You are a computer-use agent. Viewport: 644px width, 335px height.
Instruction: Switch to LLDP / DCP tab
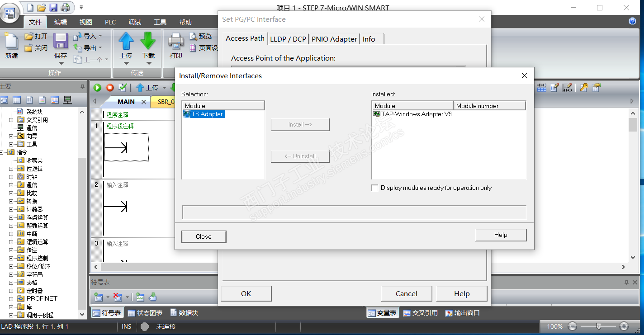click(288, 39)
